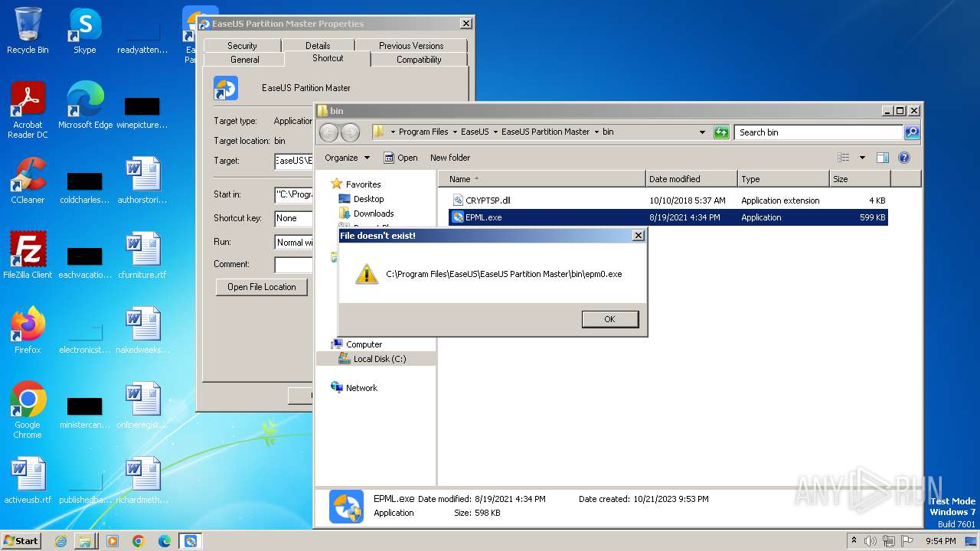Image resolution: width=980 pixels, height=551 pixels.
Task: Sort by Size column header
Action: 860,179
